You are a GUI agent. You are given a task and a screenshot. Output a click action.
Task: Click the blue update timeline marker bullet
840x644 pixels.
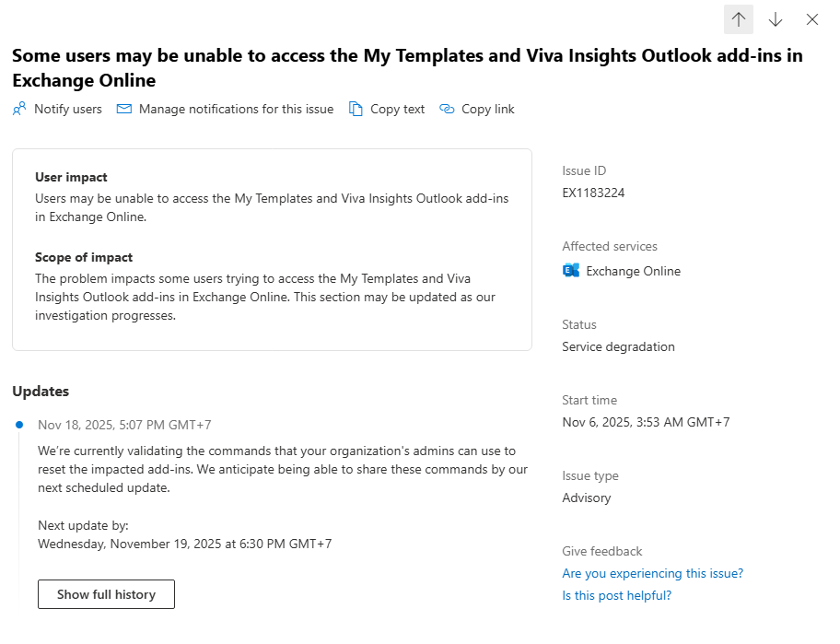pyautogui.click(x=19, y=424)
